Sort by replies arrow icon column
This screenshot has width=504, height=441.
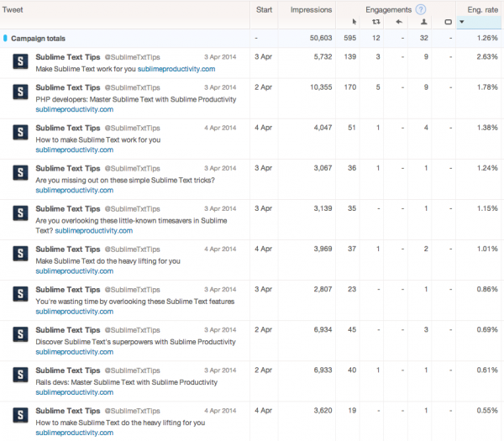[x=398, y=22]
